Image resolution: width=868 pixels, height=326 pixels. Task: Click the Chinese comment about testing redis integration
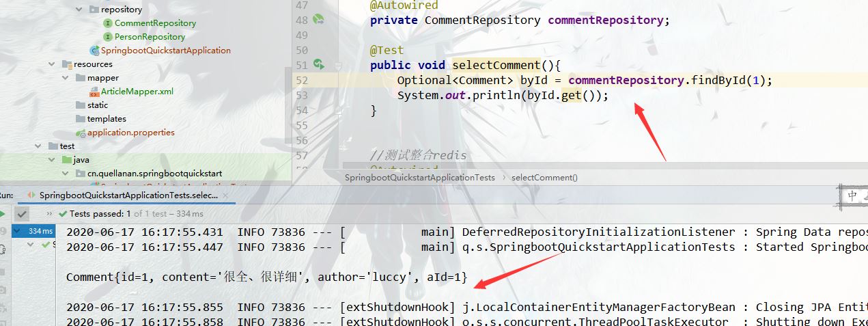click(x=419, y=155)
